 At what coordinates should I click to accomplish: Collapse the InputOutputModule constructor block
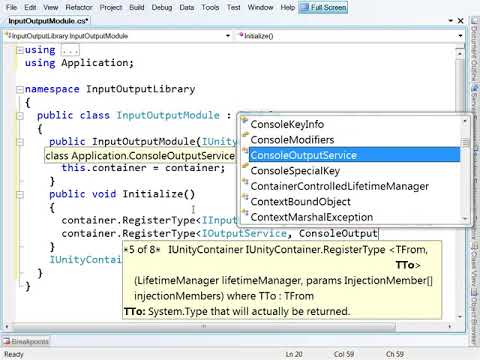click(x=20, y=142)
